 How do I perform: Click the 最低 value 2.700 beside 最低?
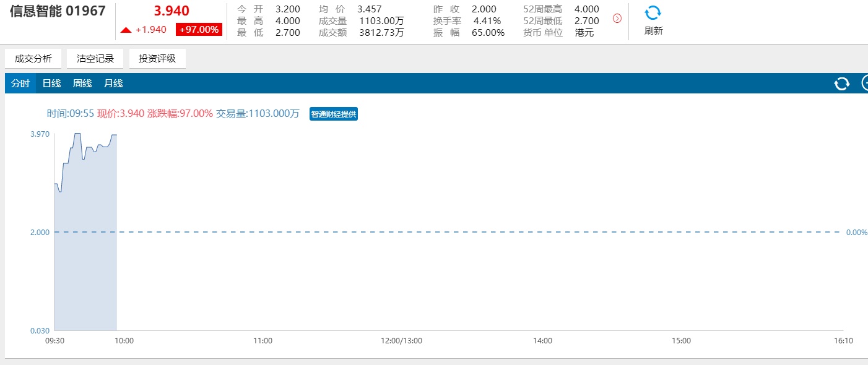288,33
